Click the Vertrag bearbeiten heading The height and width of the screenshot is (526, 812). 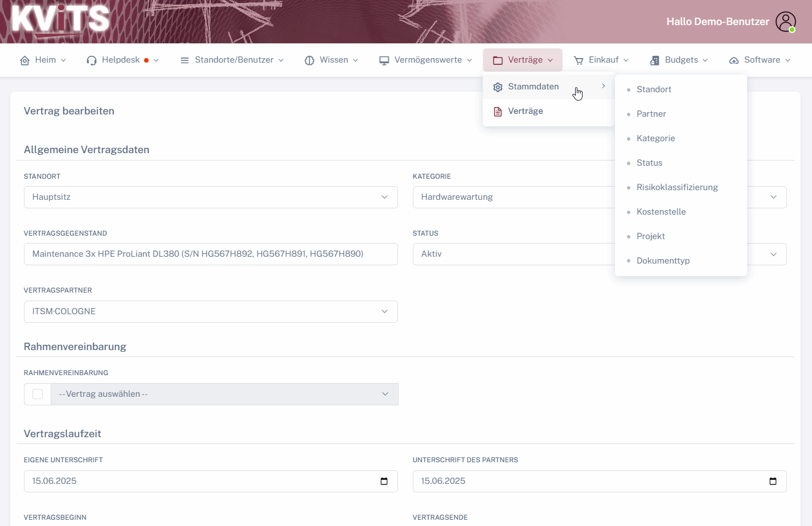69,111
